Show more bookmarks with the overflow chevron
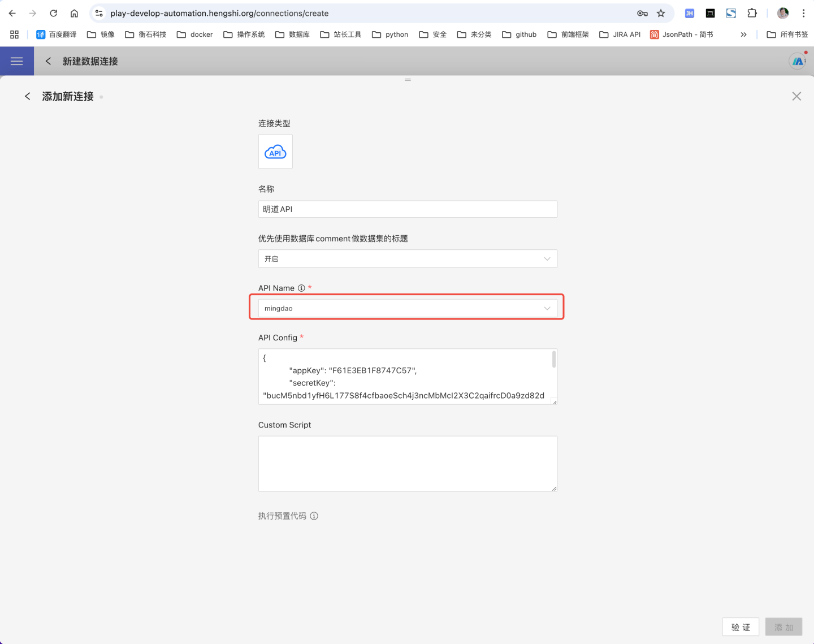The width and height of the screenshot is (814, 644). [x=743, y=34]
